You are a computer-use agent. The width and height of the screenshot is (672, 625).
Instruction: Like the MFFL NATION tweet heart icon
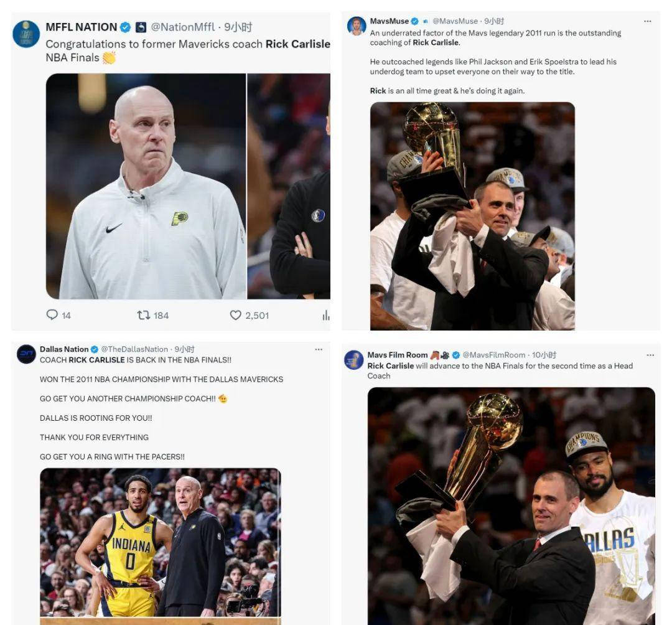(x=235, y=315)
